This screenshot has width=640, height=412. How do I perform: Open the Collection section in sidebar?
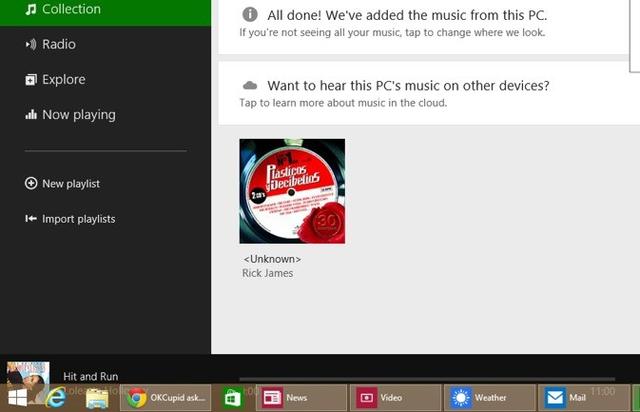70,9
